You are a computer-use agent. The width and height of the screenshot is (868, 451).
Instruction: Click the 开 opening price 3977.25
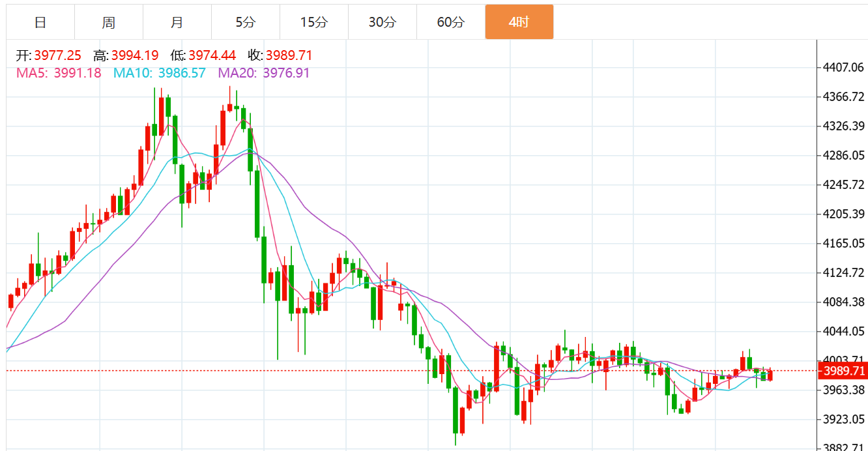tap(57, 55)
